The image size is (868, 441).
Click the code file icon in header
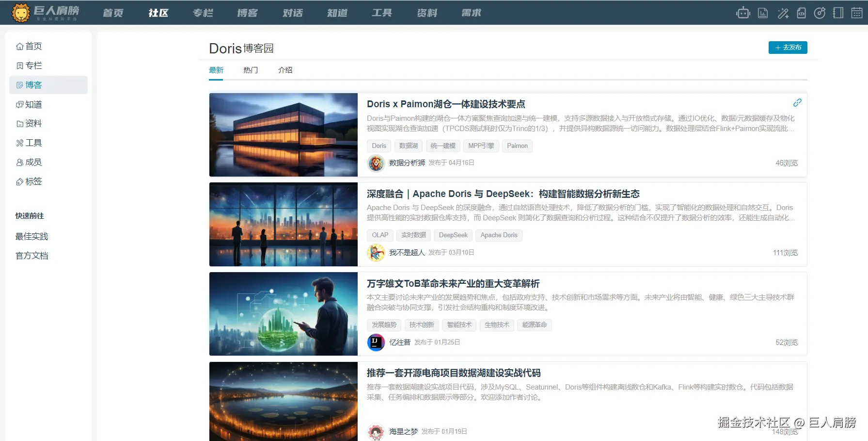pos(802,13)
